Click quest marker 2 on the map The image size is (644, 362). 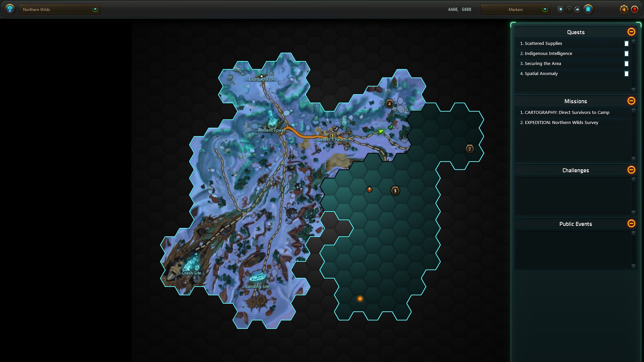click(470, 149)
